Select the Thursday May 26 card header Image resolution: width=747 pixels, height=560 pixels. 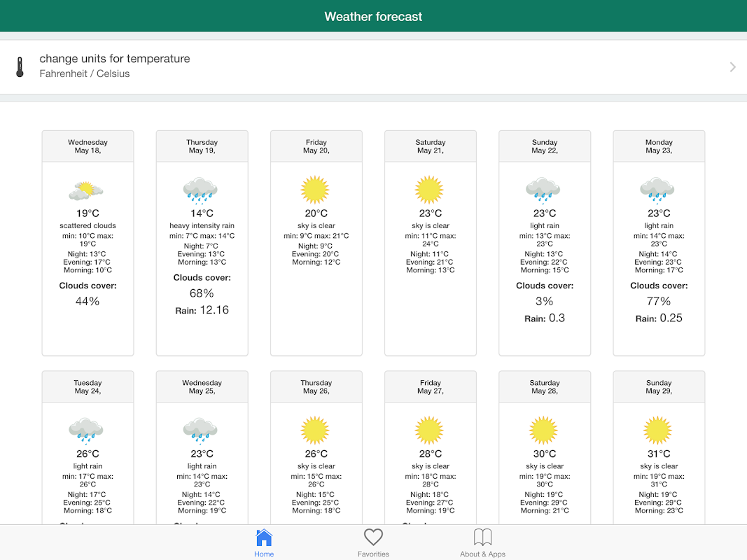pos(316,386)
